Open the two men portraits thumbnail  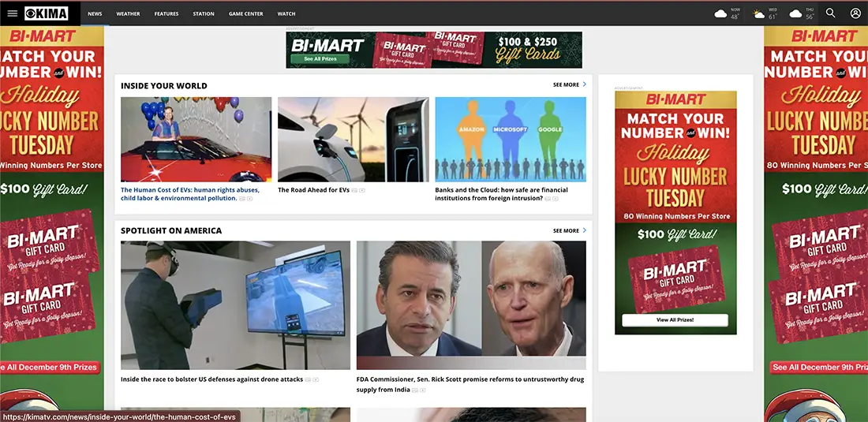(x=471, y=305)
